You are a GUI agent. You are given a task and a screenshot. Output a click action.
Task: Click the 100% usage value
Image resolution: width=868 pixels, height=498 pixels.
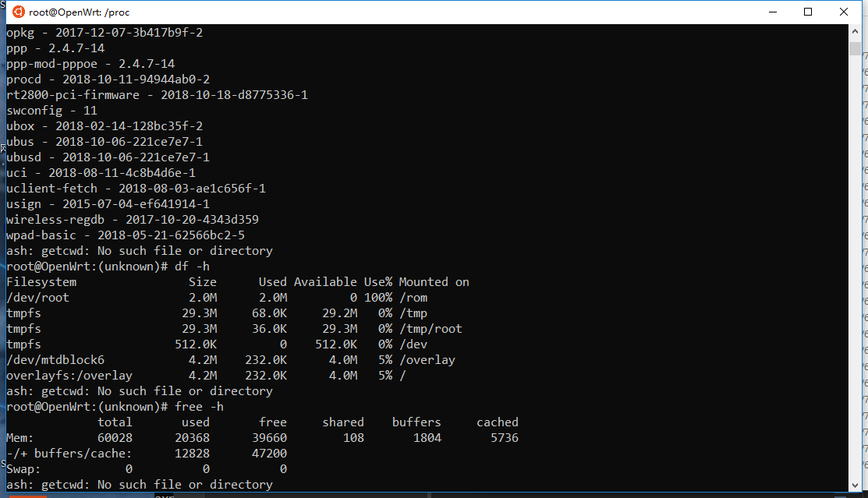tap(378, 298)
